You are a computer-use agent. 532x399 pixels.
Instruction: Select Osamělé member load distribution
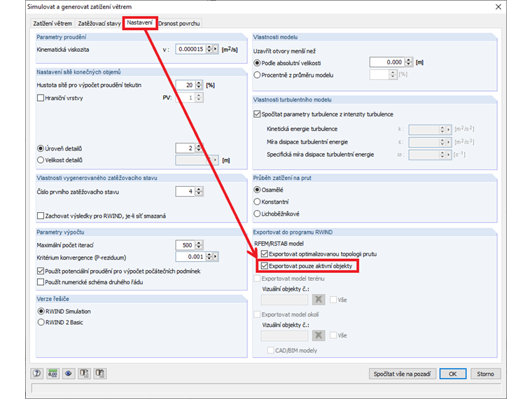pos(257,190)
